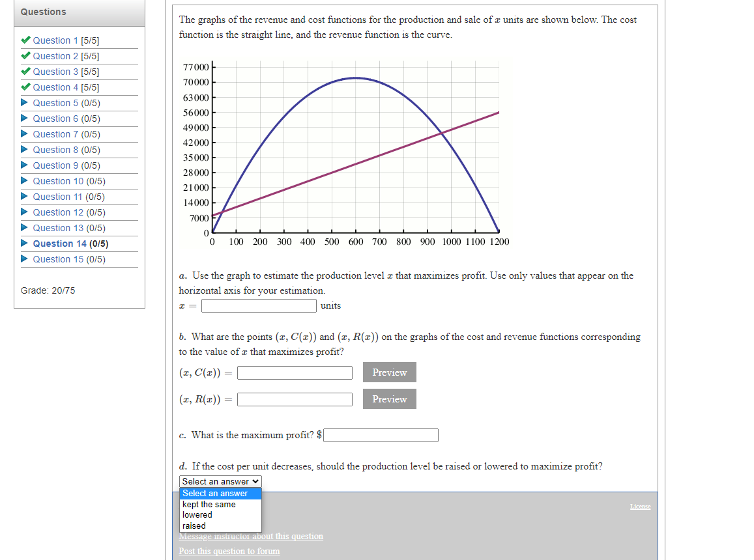Viewport: 754px width, 560px height.
Task: Click the Preview button for (x, C(x))
Action: [x=389, y=372]
